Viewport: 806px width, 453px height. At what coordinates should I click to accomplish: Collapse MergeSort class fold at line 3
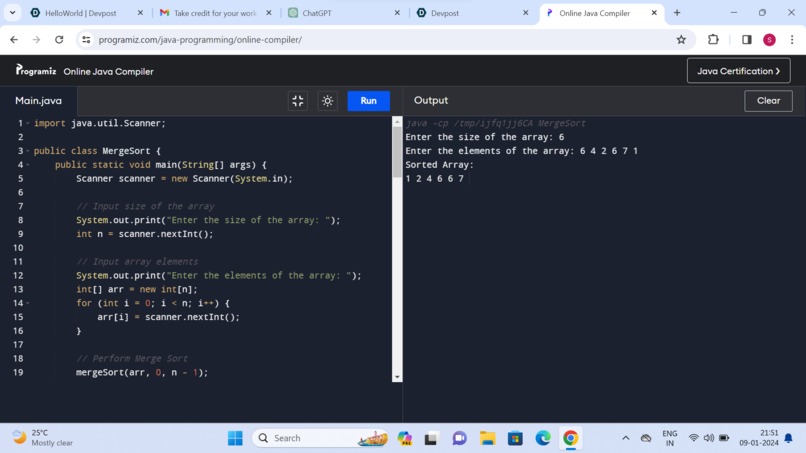(x=28, y=151)
